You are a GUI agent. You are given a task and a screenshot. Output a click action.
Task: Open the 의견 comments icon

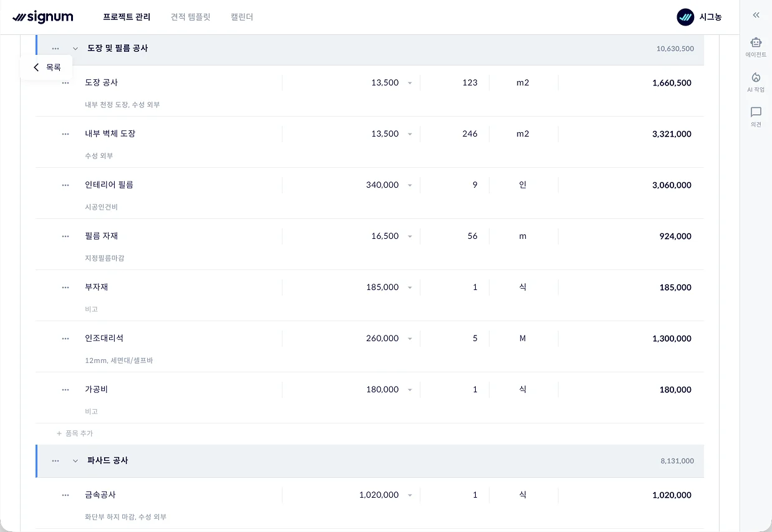coord(756,117)
